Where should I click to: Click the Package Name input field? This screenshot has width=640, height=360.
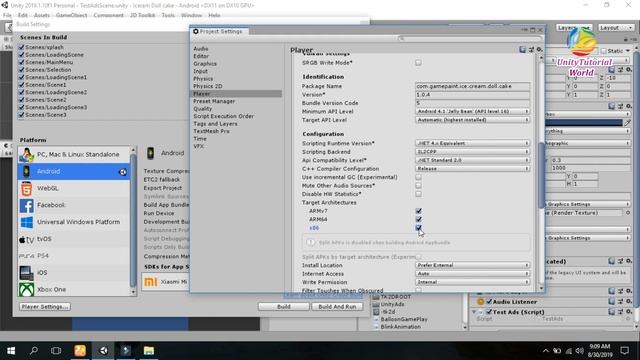point(473,86)
